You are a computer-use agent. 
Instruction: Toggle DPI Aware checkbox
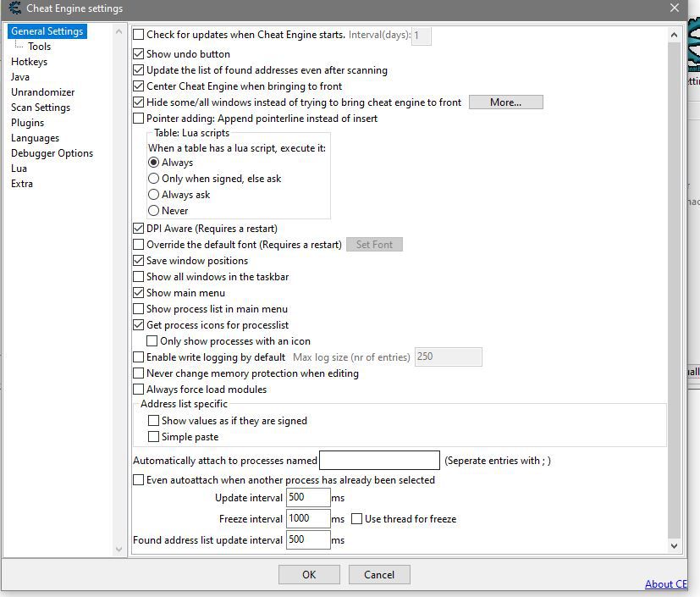(139, 229)
